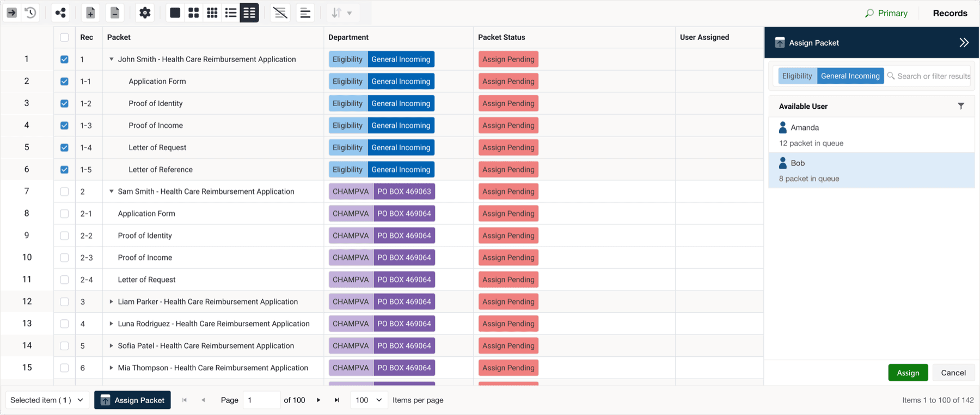Go to the previous page
The width and height of the screenshot is (980, 415).
pyautogui.click(x=203, y=400)
